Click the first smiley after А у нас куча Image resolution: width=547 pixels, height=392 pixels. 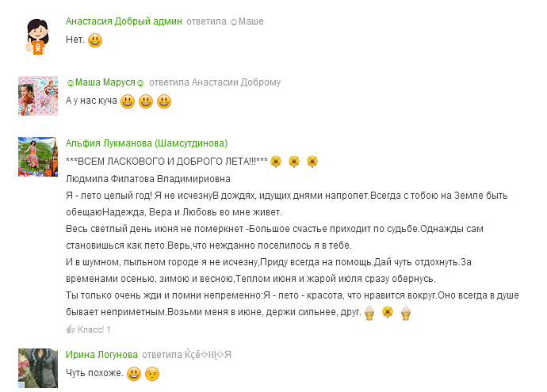pyautogui.click(x=128, y=101)
